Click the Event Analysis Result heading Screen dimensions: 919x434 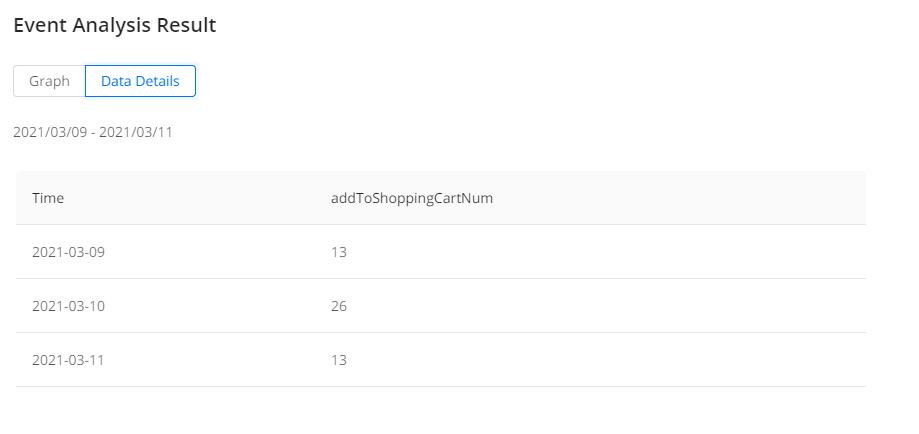[x=115, y=25]
